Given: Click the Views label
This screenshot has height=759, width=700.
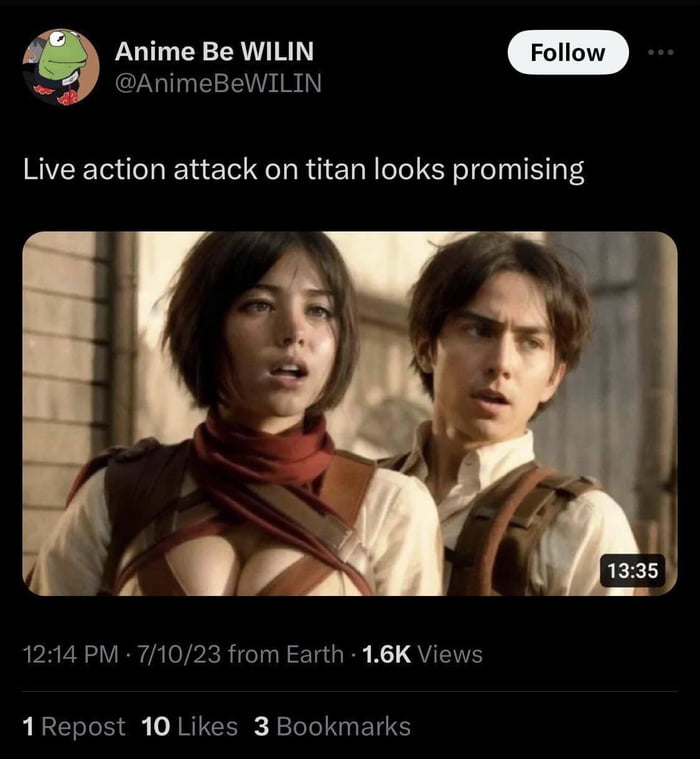Looking at the screenshot, I should [x=450, y=654].
